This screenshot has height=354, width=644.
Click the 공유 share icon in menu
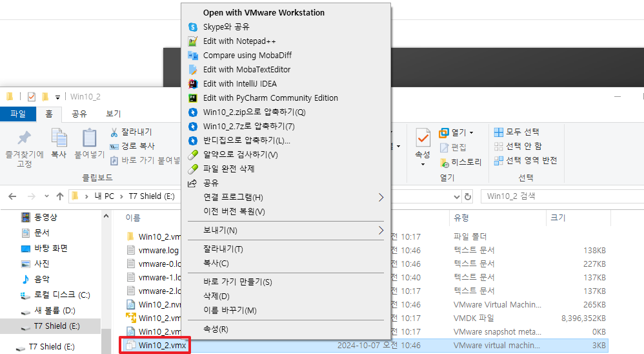pyautogui.click(x=192, y=183)
